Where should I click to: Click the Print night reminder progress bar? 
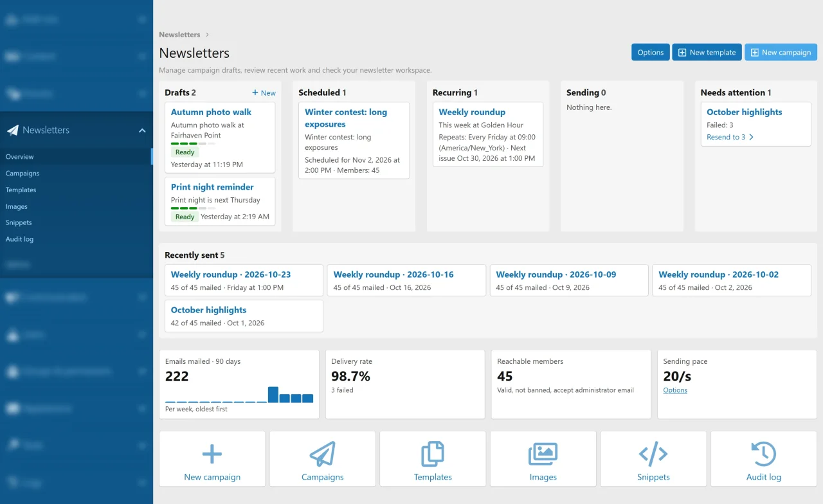(193, 208)
